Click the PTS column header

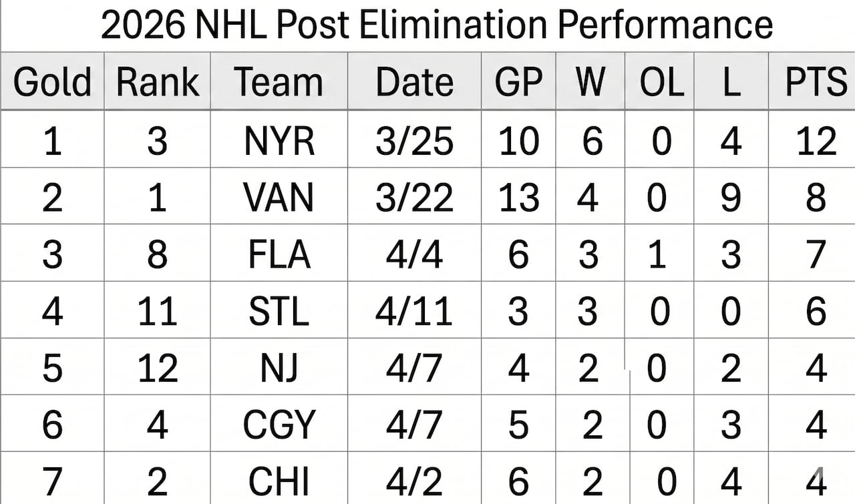point(816,82)
